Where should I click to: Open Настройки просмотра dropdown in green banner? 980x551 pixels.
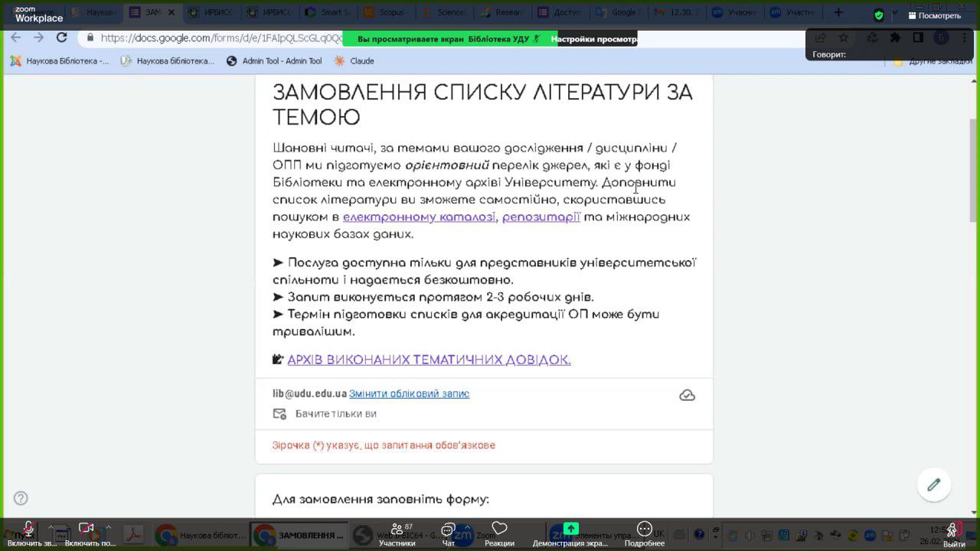[x=597, y=38]
